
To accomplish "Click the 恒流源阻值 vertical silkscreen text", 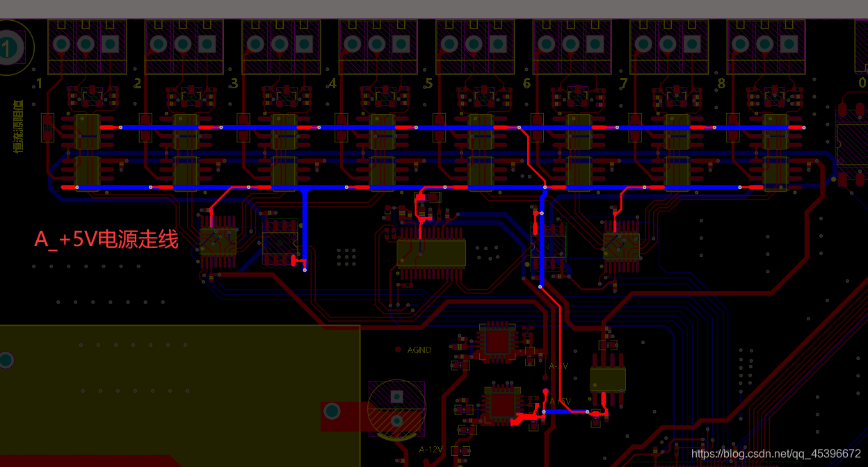I will pos(19,126).
